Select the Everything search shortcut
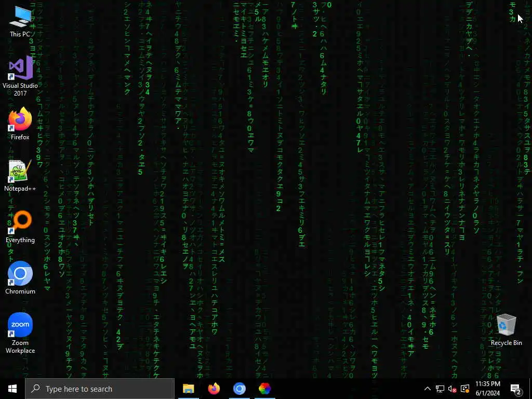532x399 pixels. tap(20, 227)
